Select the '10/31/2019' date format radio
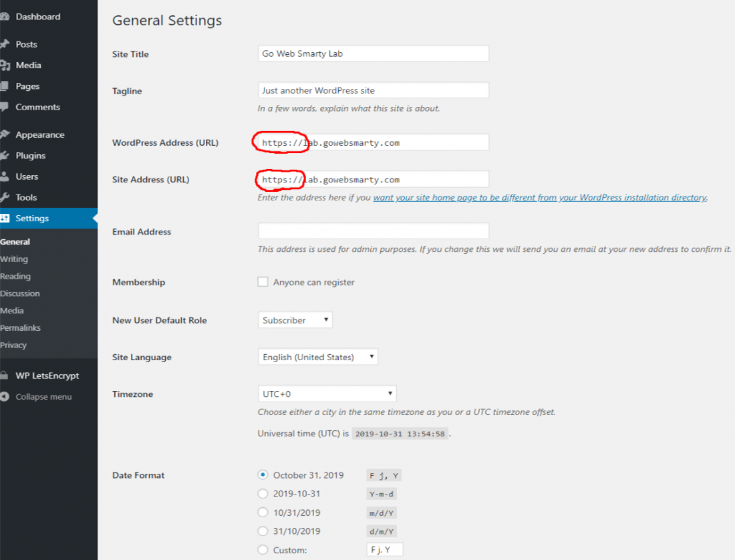 [x=263, y=512]
